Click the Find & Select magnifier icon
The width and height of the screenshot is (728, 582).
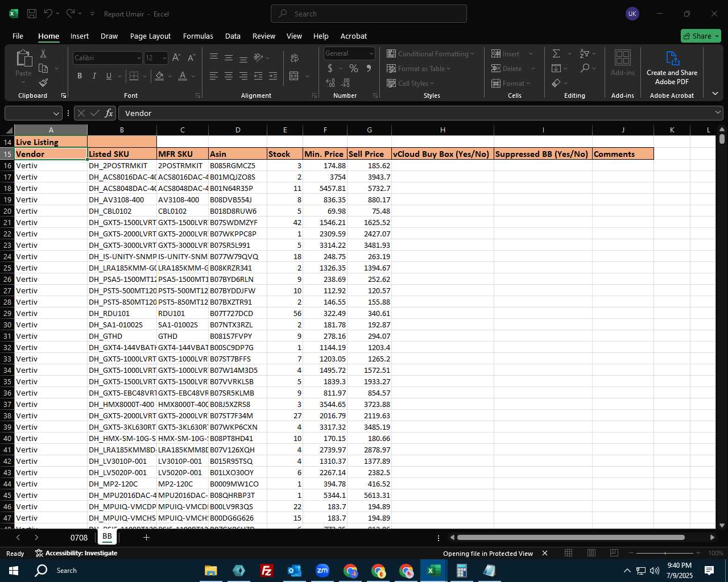(x=585, y=68)
